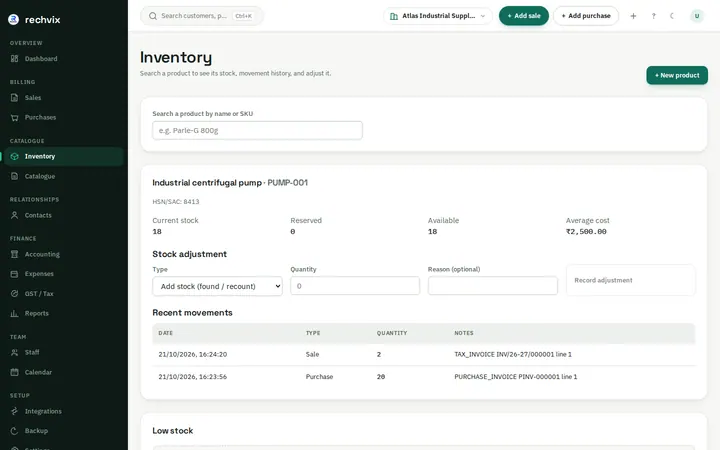This screenshot has height=450, width=720.
Task: Click the plus icon in top bar
Action: (633, 16)
